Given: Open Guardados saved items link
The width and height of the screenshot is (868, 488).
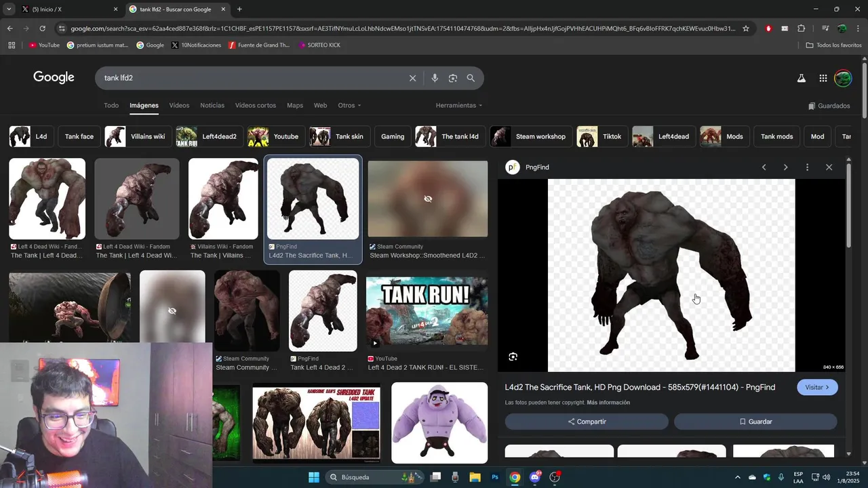Looking at the screenshot, I should pos(829,106).
